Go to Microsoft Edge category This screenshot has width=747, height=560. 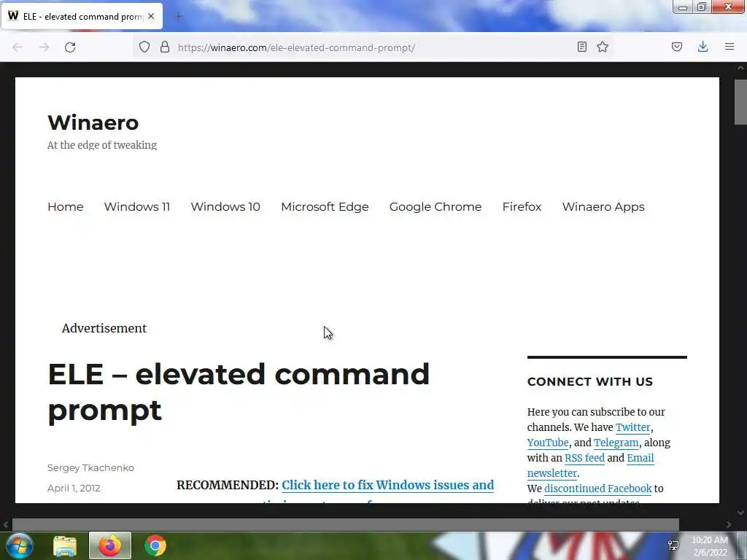point(325,206)
